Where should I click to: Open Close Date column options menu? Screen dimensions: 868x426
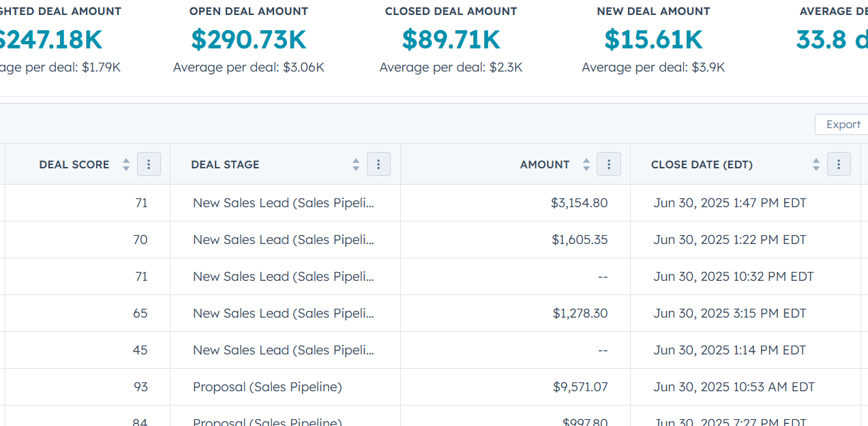pos(839,164)
